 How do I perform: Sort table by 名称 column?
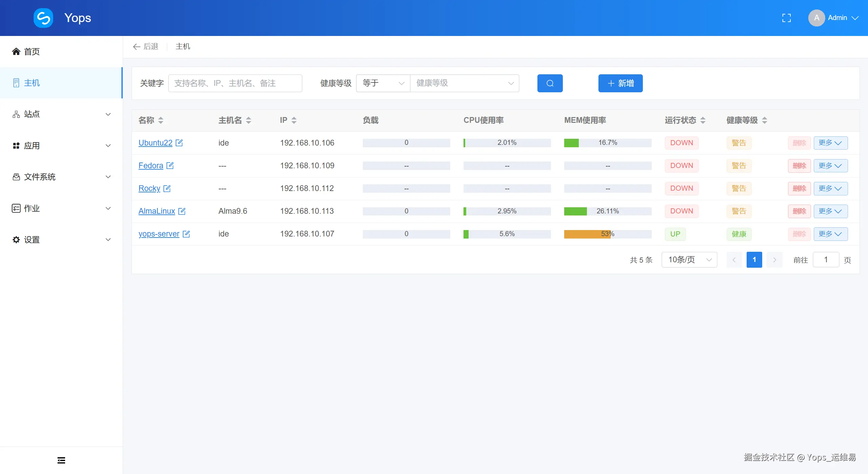click(x=161, y=120)
